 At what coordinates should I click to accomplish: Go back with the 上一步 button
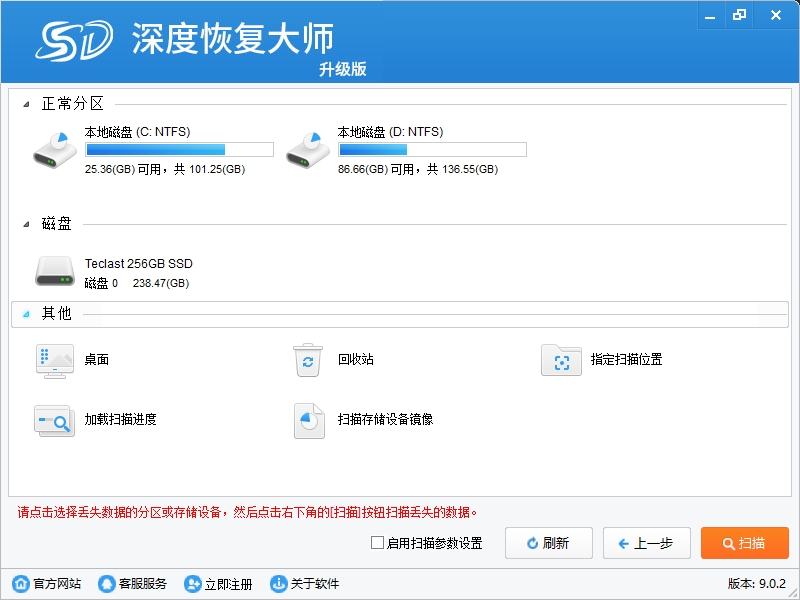[646, 543]
